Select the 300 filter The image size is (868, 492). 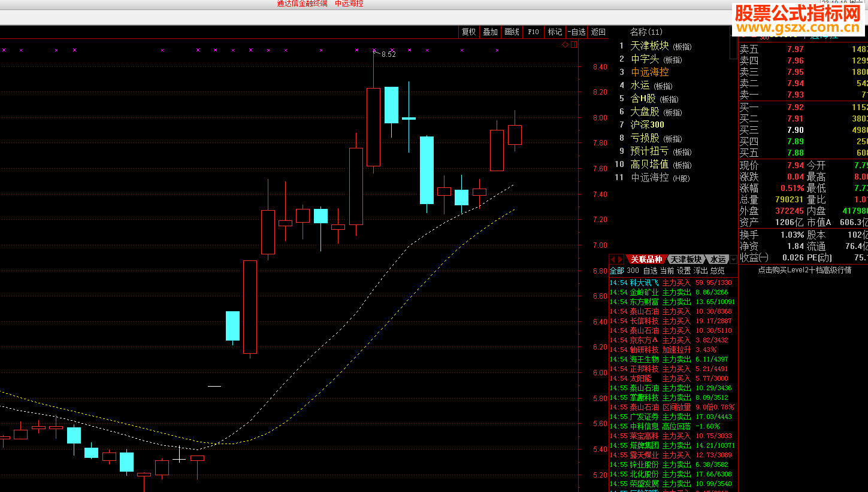[x=633, y=271]
